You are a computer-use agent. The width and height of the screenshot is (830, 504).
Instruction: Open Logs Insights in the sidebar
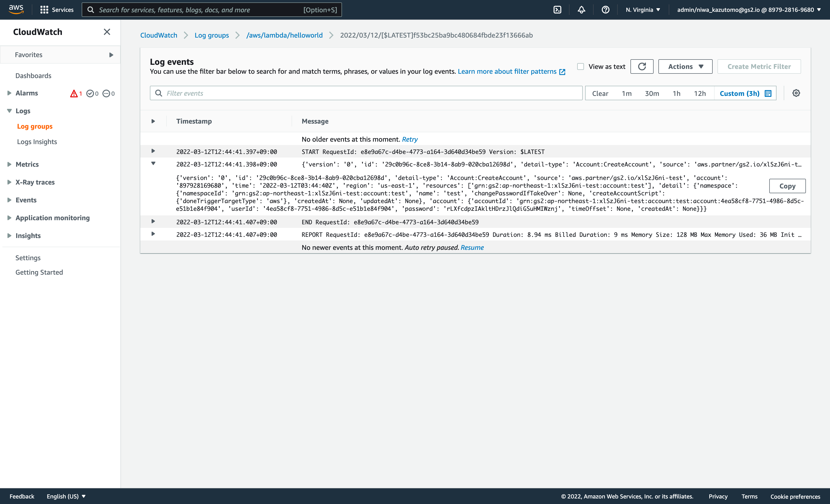coord(37,142)
